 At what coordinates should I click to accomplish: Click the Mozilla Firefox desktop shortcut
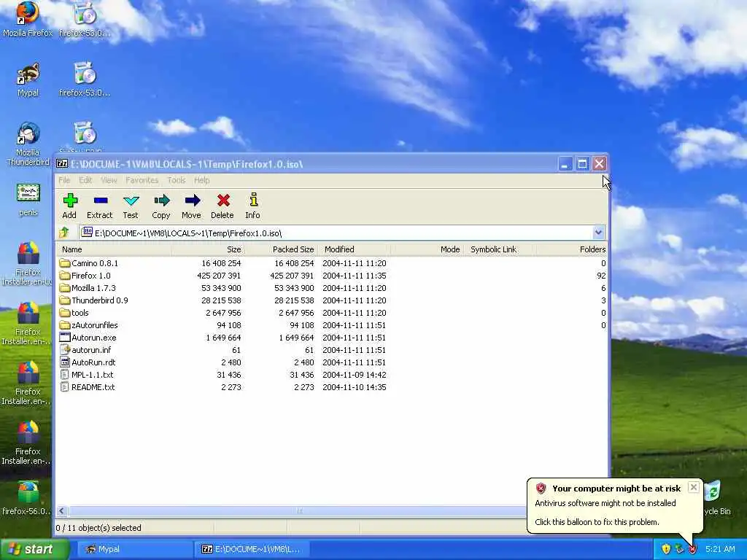[28, 19]
